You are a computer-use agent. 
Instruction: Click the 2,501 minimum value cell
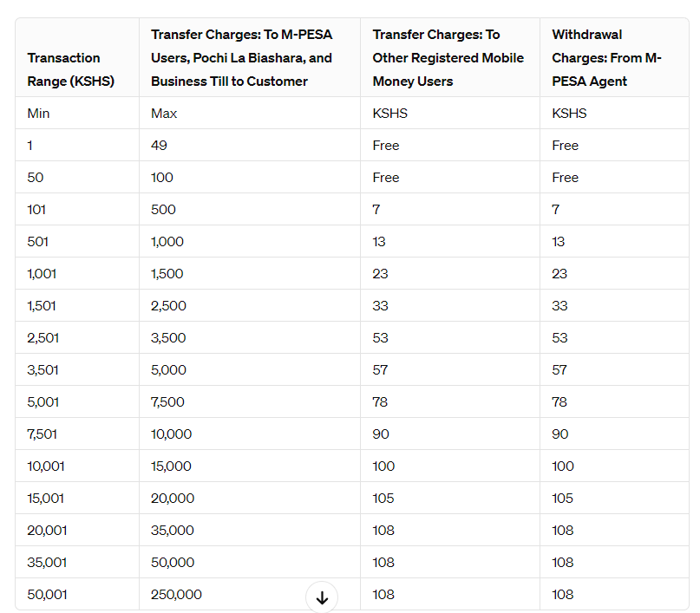[43, 338]
